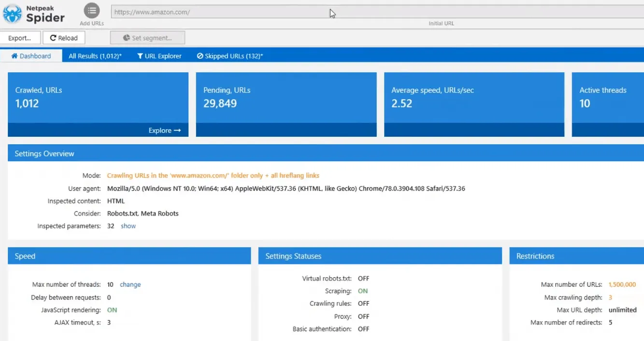Click Explore arrow in Crawled URLs card
Viewport: 644px width, 341px height.
(x=164, y=131)
